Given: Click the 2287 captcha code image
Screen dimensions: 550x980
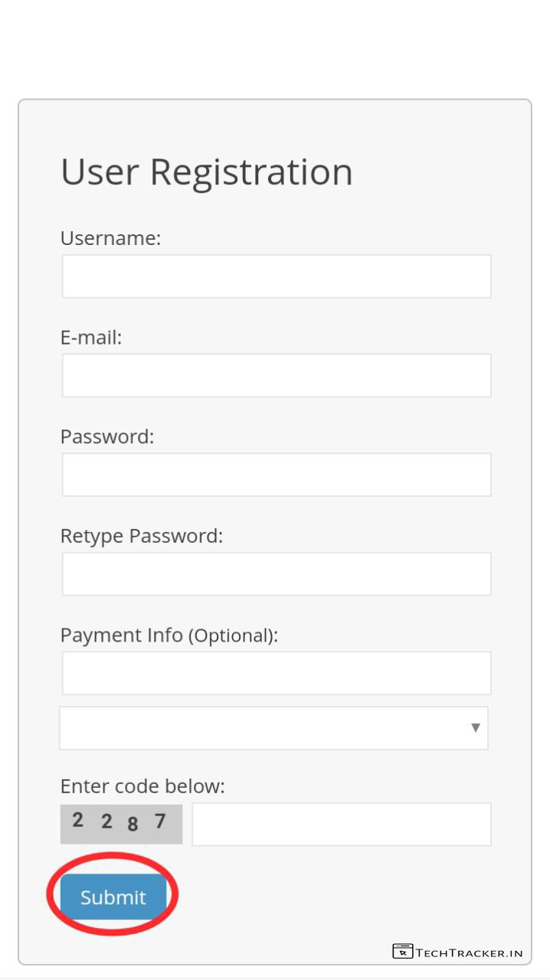Looking at the screenshot, I should (121, 824).
